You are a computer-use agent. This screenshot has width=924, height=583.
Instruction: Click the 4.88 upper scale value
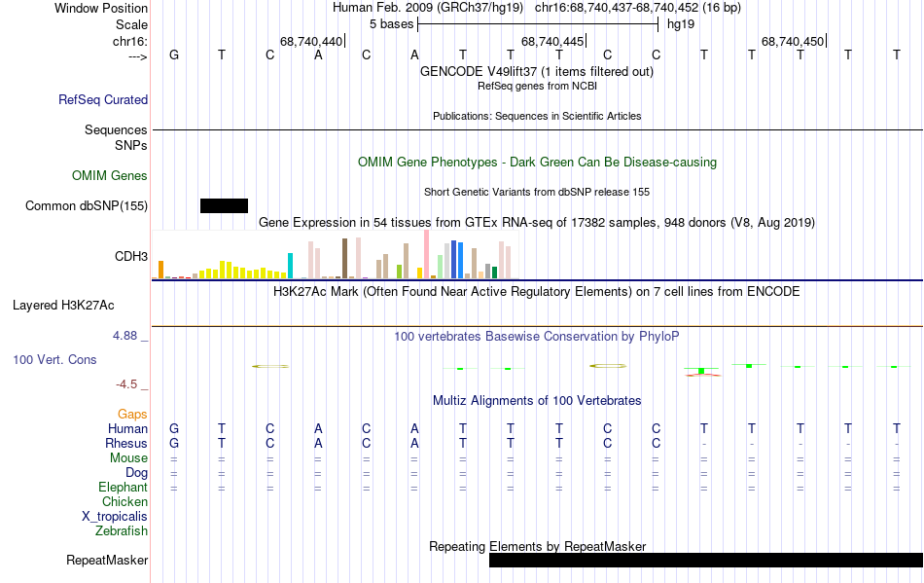coord(124,336)
